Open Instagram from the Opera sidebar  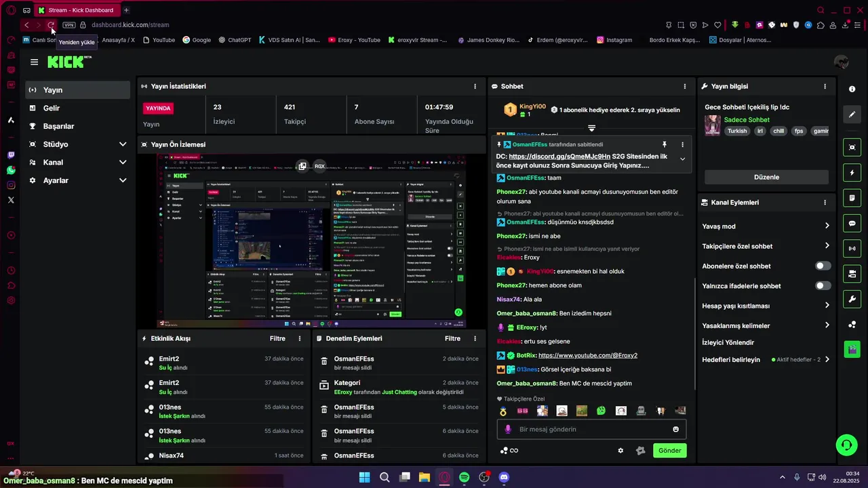[x=11, y=185]
